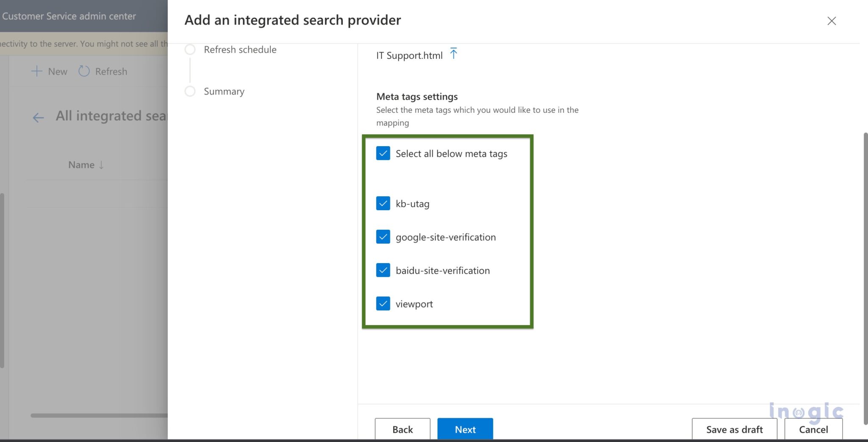Click the back arrow near All integrated search
This screenshot has width=868, height=442.
[38, 117]
